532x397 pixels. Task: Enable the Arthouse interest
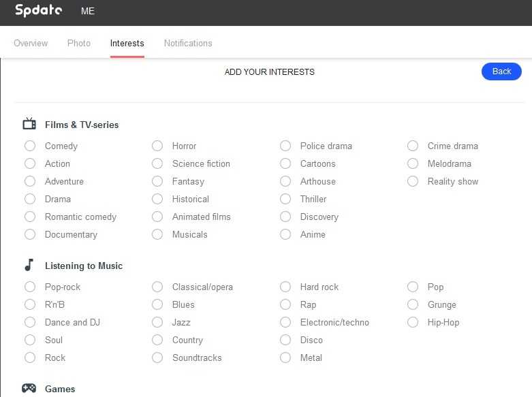click(285, 181)
